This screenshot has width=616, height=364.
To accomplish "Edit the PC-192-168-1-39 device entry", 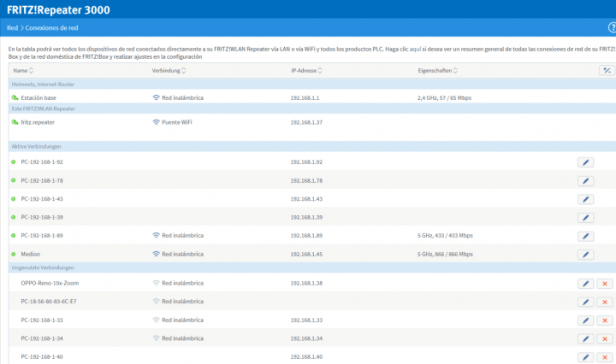I will pos(585,218).
